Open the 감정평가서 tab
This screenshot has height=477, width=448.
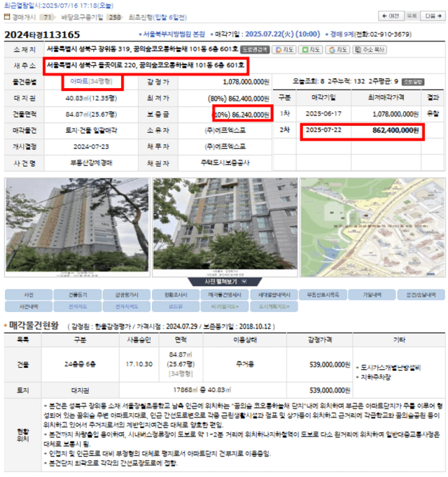(127, 294)
